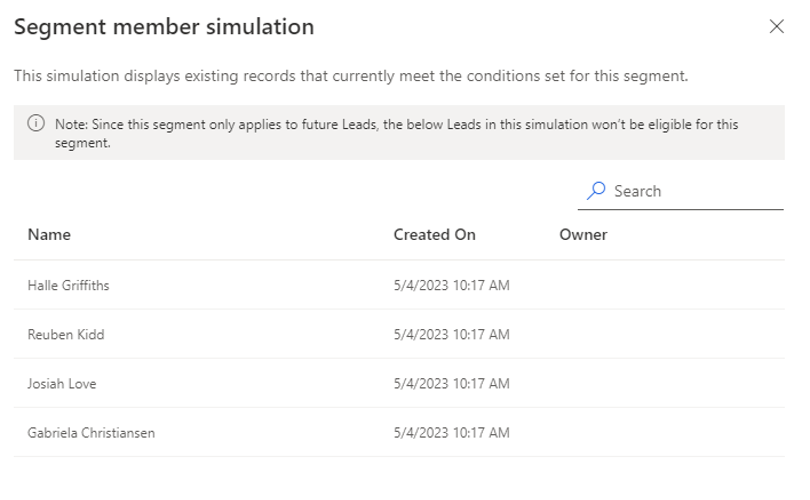Click Owner cell for Halle Griffiths
The width and height of the screenshot is (810, 500).
pyautogui.click(x=640, y=285)
